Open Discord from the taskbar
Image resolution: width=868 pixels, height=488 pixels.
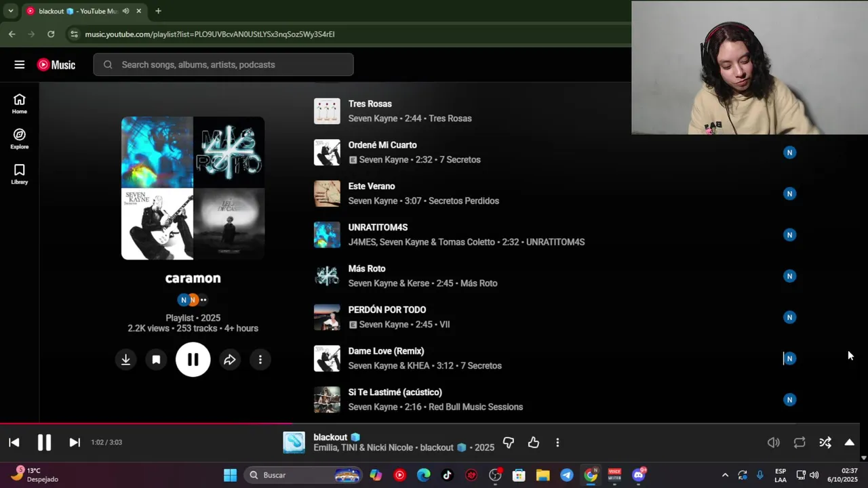pyautogui.click(x=638, y=475)
